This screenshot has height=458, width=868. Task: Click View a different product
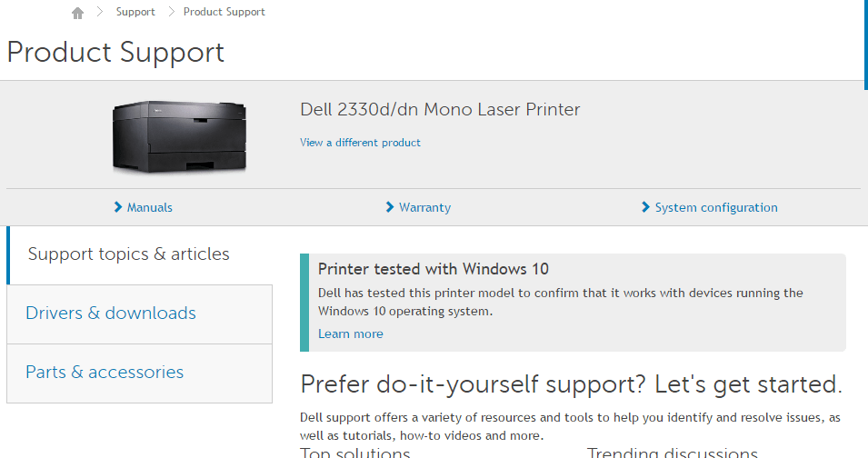click(x=360, y=143)
